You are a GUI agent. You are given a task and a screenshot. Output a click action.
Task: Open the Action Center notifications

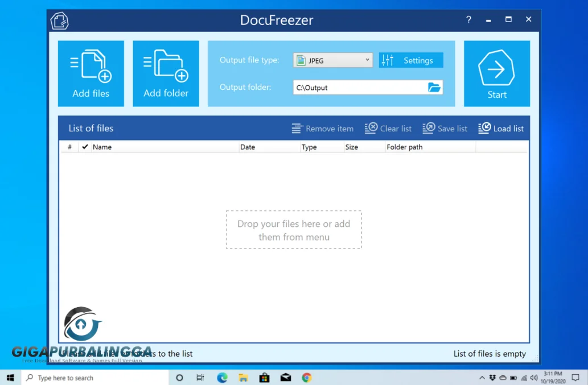pyautogui.click(x=575, y=378)
